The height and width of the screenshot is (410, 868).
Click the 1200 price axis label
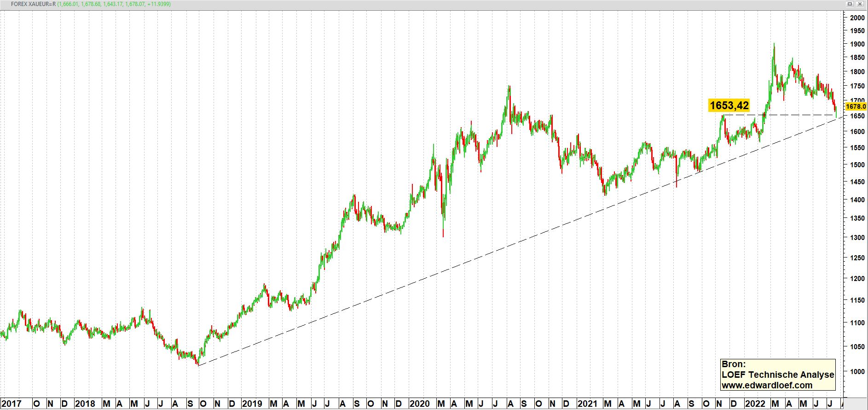tap(857, 278)
